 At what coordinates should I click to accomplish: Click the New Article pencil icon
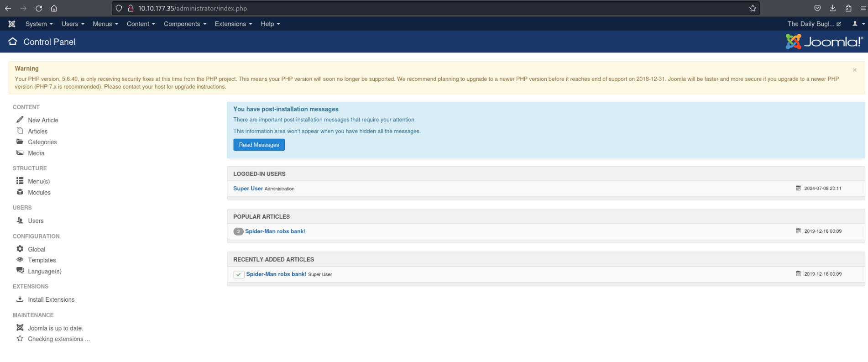20,120
